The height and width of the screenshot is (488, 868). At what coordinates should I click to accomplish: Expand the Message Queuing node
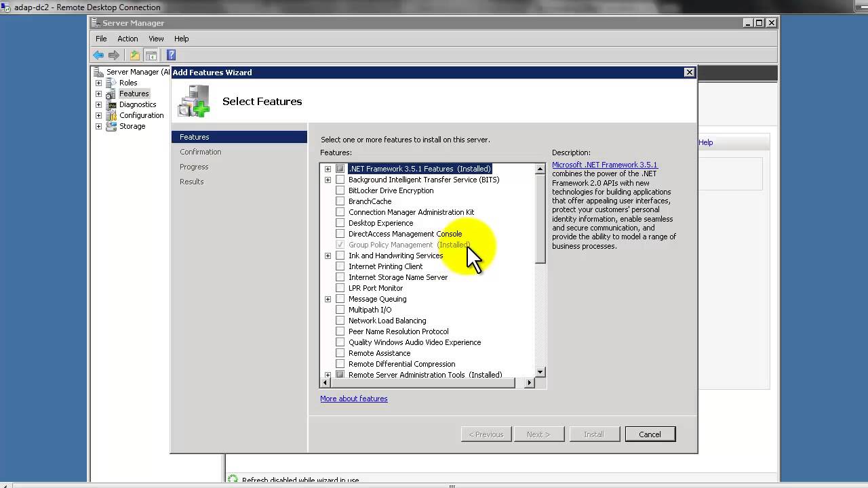coord(328,299)
